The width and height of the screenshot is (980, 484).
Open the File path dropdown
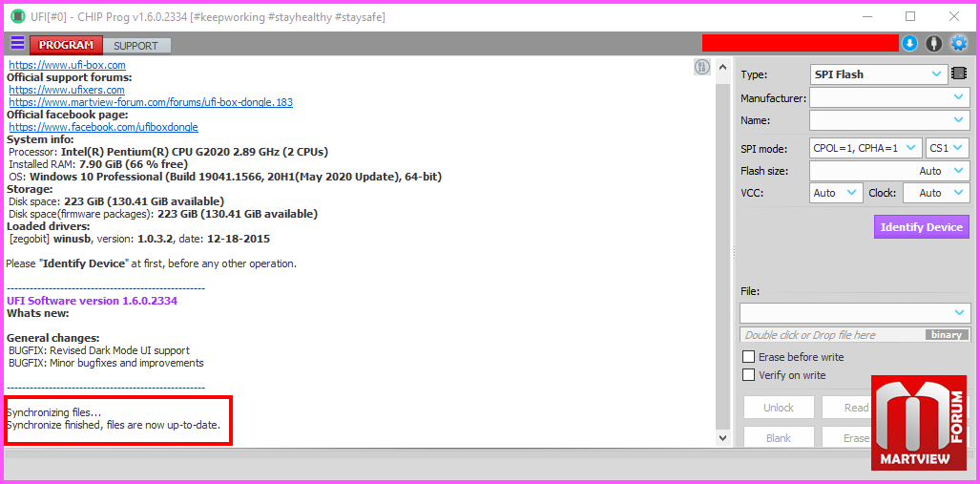(x=854, y=312)
